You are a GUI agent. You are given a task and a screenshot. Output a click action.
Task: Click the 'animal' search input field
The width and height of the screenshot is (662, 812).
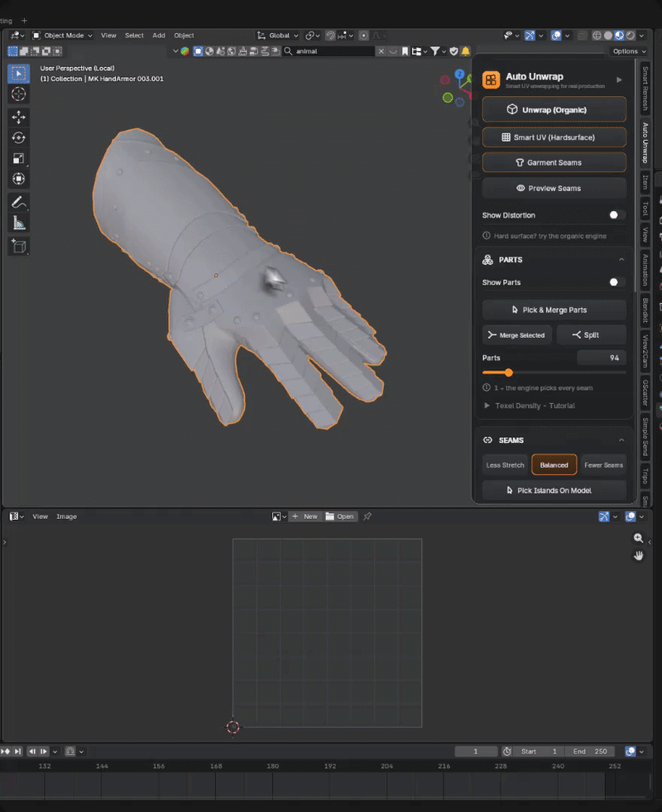[329, 50]
